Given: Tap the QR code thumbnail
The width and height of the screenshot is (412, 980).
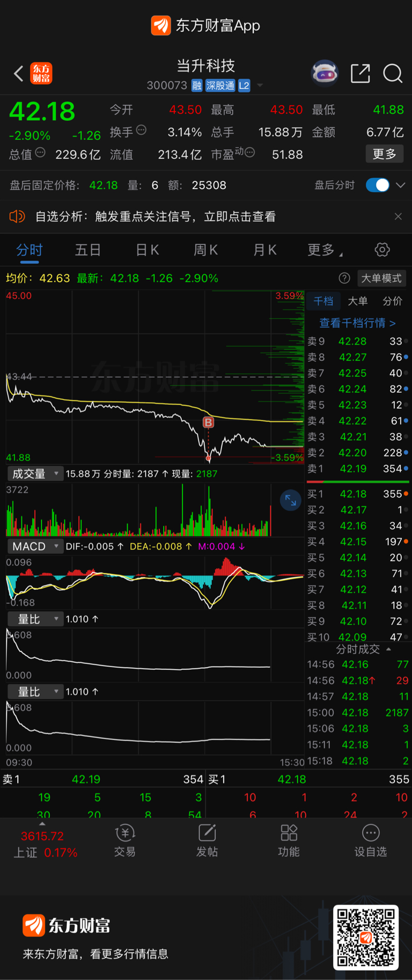Looking at the screenshot, I should [x=366, y=937].
